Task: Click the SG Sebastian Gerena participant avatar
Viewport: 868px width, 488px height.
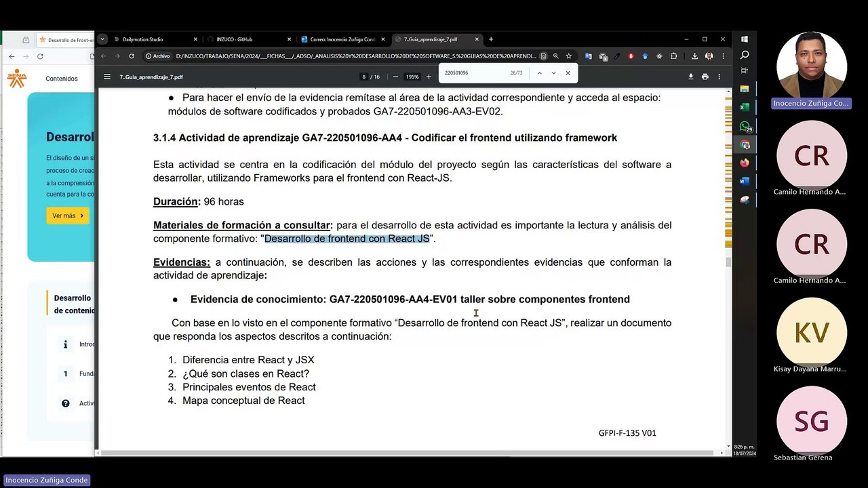Action: click(x=811, y=421)
